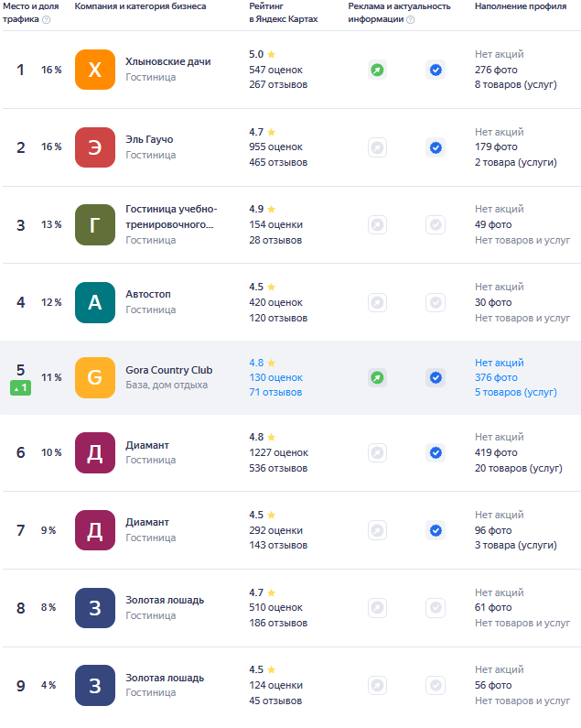Click grey verified checkmark in Автостоп row

(436, 303)
